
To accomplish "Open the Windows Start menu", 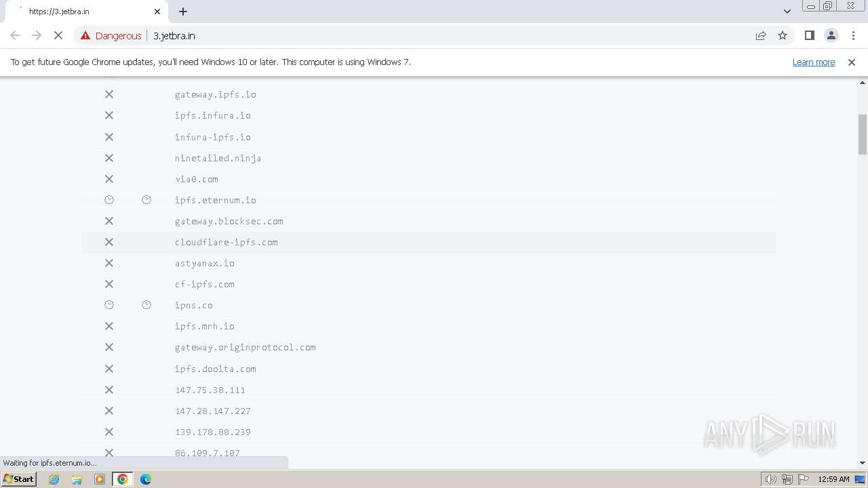I will tap(19, 479).
